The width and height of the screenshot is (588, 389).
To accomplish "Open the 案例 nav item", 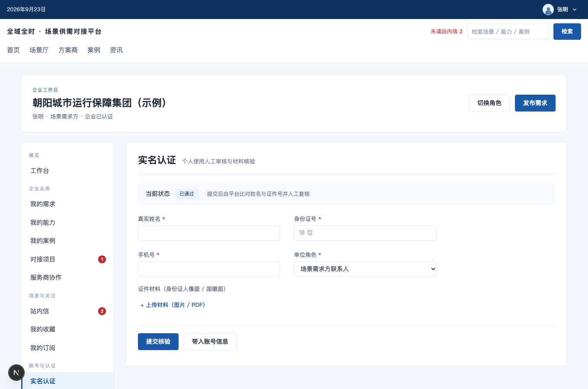I will click(x=94, y=50).
